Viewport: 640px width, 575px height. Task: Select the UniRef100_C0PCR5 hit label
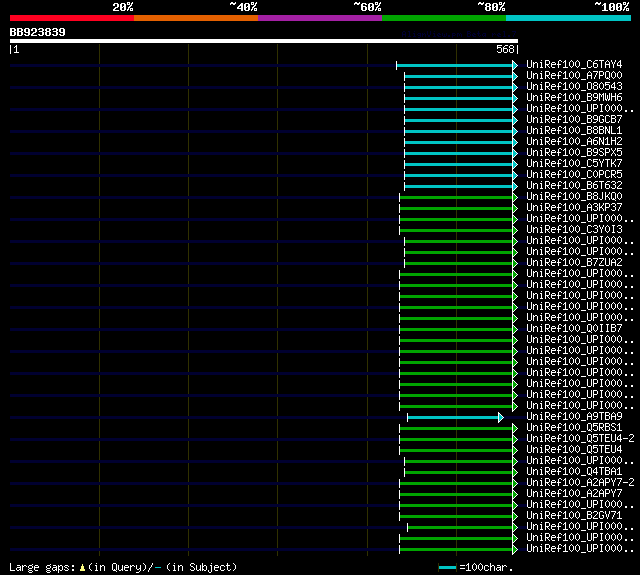[574, 175]
